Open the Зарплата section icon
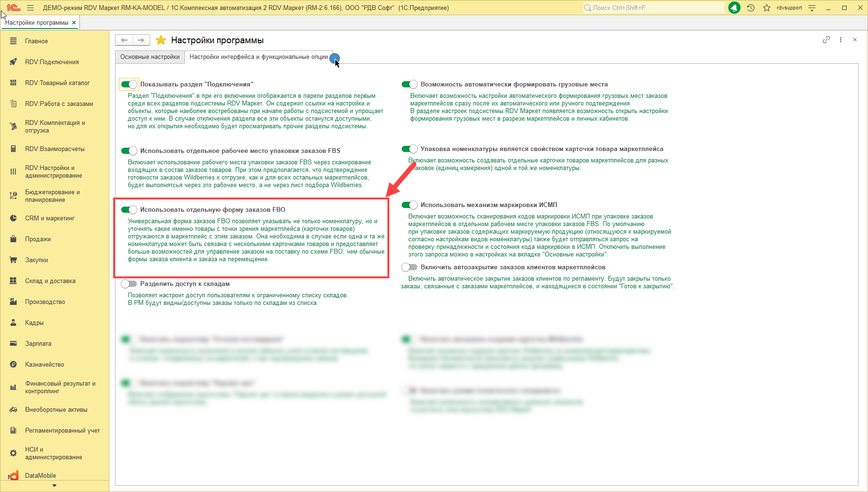 [x=13, y=344]
